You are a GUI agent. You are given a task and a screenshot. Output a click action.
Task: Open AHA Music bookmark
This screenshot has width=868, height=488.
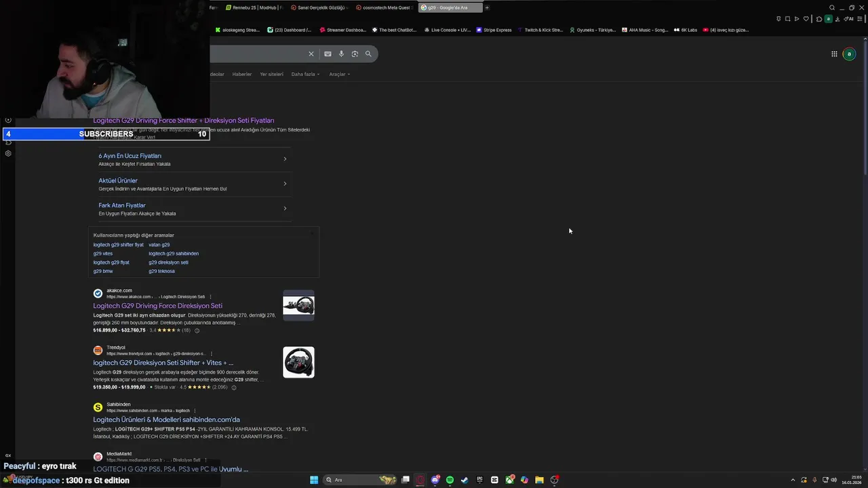(x=645, y=30)
